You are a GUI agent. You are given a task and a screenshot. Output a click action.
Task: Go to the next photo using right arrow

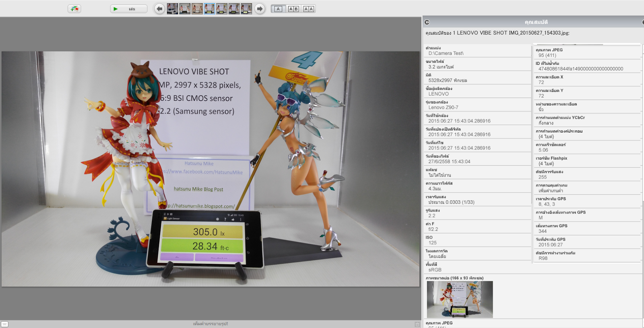[x=260, y=9]
